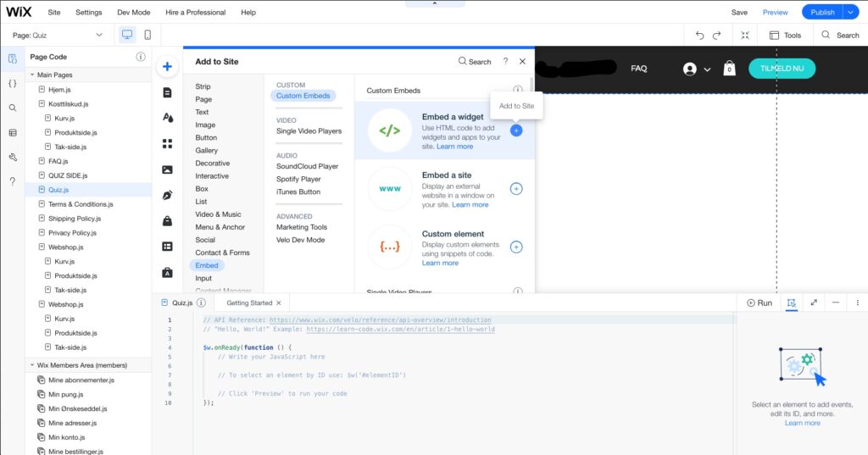The height and width of the screenshot is (455, 868).
Task: Close the Add to Site panel
Action: point(522,62)
